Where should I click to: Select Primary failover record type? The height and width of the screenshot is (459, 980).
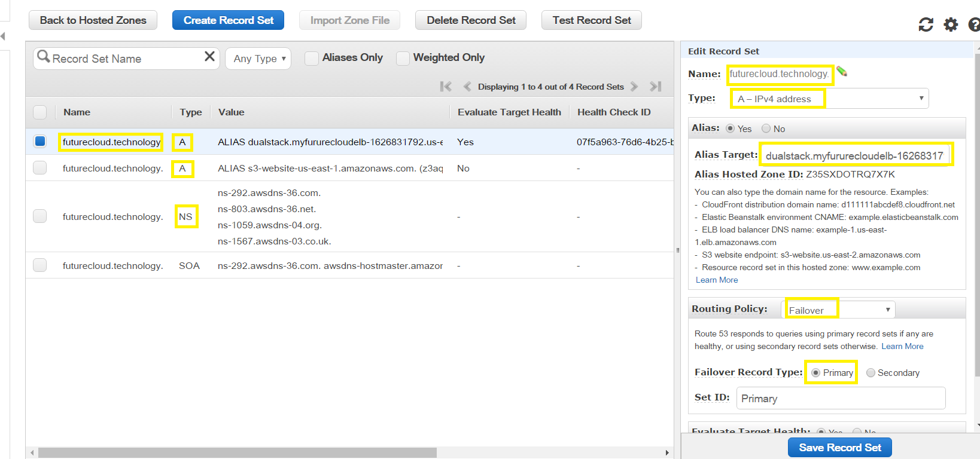[x=815, y=372]
